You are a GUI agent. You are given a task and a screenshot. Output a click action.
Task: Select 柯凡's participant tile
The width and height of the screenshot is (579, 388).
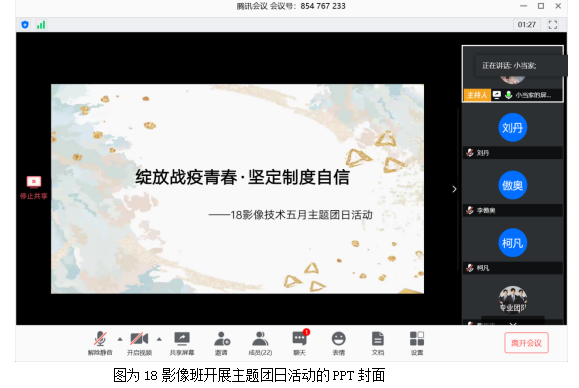[513, 249]
